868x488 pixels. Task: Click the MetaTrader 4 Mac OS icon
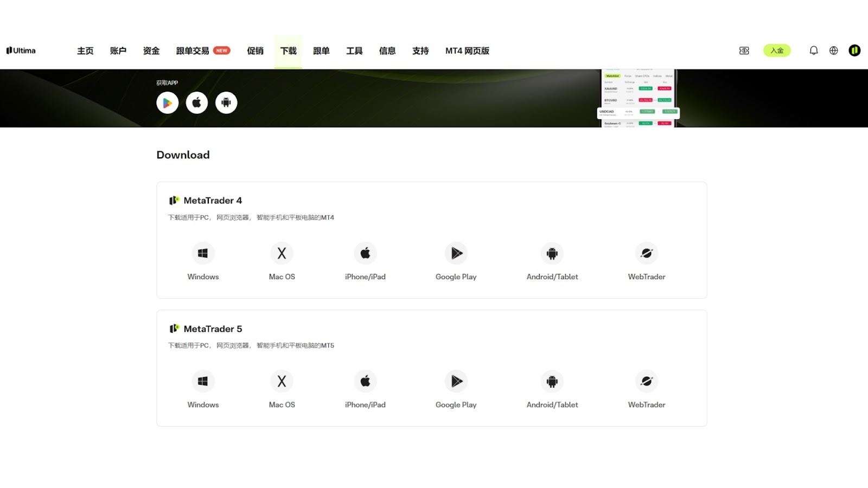click(282, 253)
